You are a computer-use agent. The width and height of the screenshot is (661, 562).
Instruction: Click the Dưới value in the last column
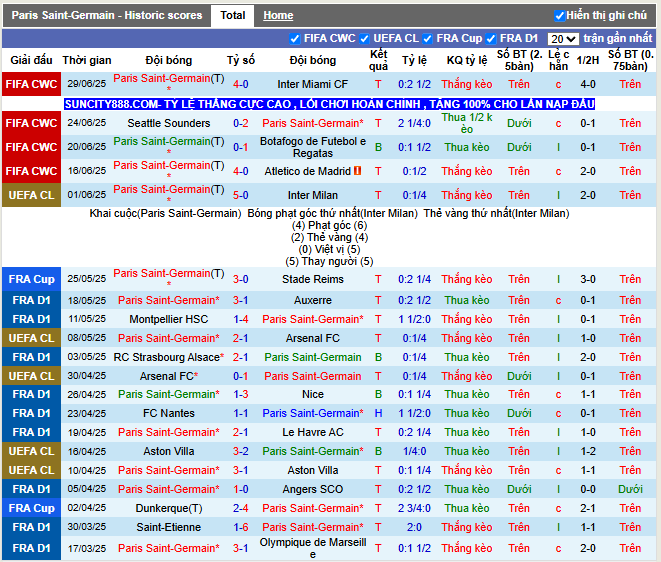(630, 489)
